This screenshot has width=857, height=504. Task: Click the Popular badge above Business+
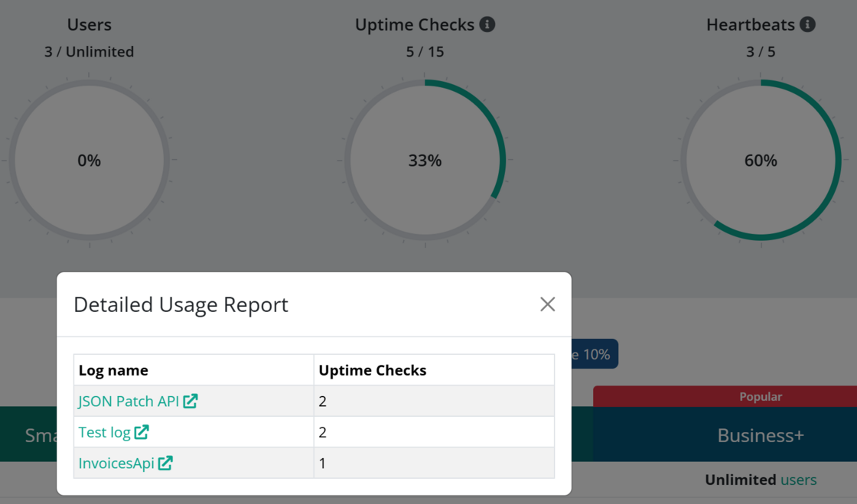click(725, 396)
